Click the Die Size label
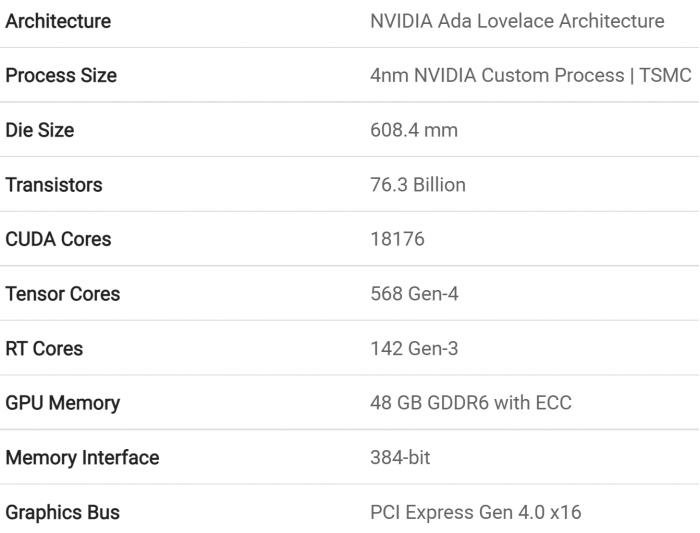This screenshot has height=533, width=700. click(40, 130)
